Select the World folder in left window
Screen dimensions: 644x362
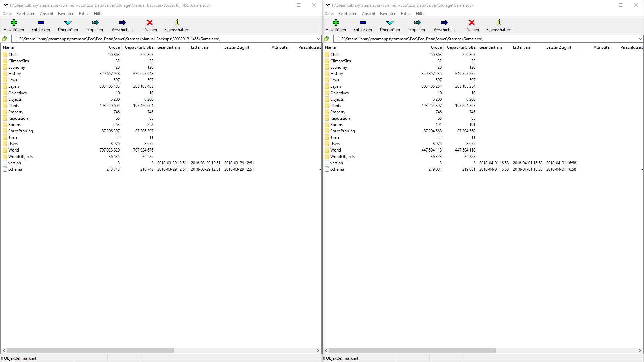[14, 150]
